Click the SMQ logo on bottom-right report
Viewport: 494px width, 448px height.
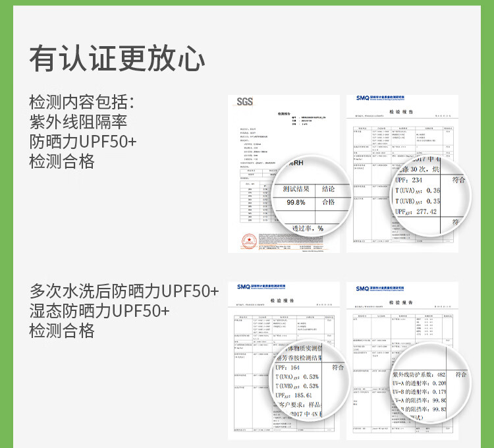point(380,289)
